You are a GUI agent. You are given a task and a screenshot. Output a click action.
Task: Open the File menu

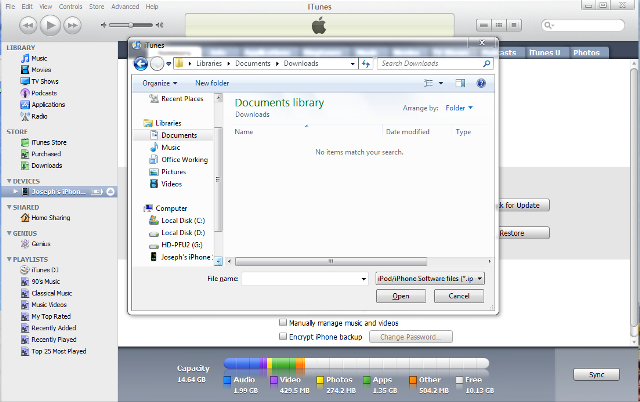click(10, 7)
